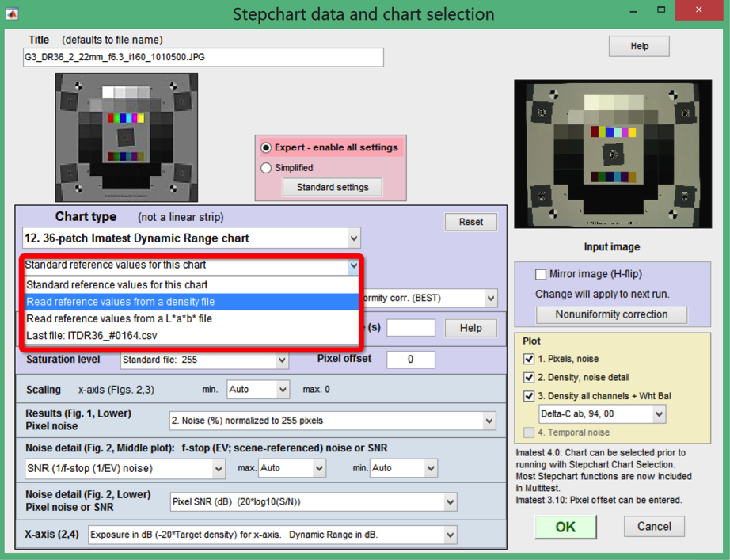730x560 pixels.
Task: Open the 'Delta-C ab, 94, 00' dropdown
Action: click(x=658, y=413)
